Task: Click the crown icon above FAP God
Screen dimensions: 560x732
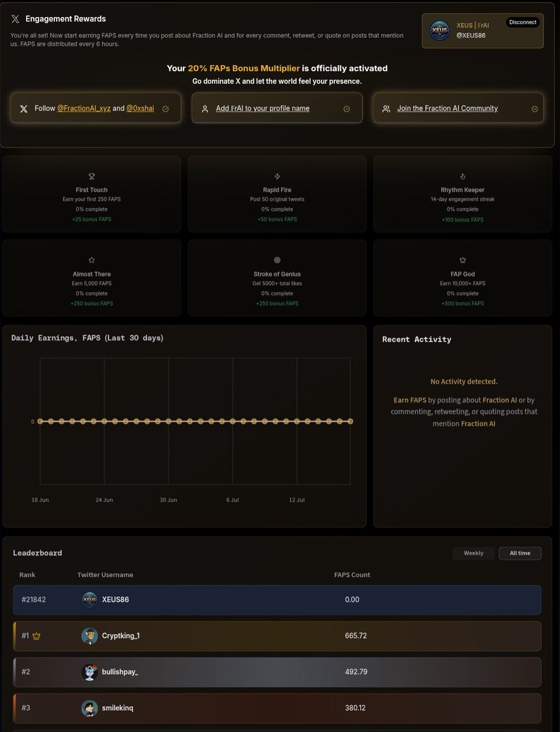Action: click(x=463, y=260)
